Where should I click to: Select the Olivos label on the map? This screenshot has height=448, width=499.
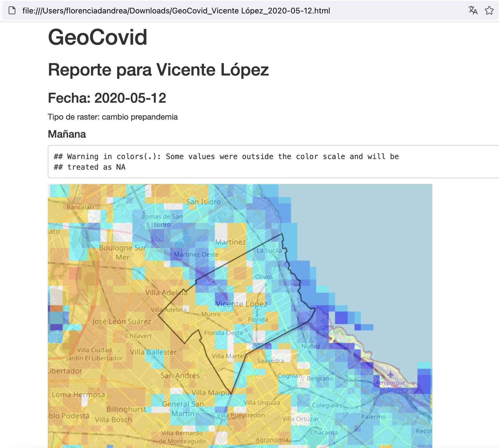[264, 277]
